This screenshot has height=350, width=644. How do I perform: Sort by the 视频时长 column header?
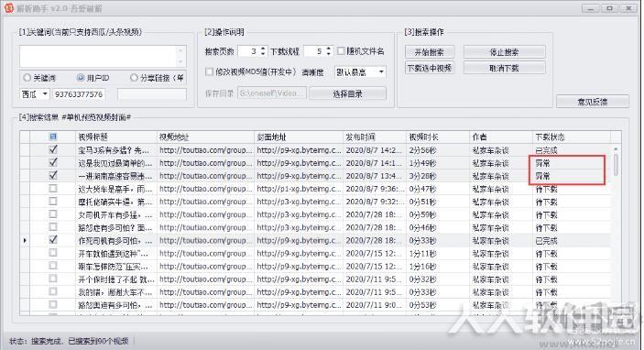click(438, 137)
